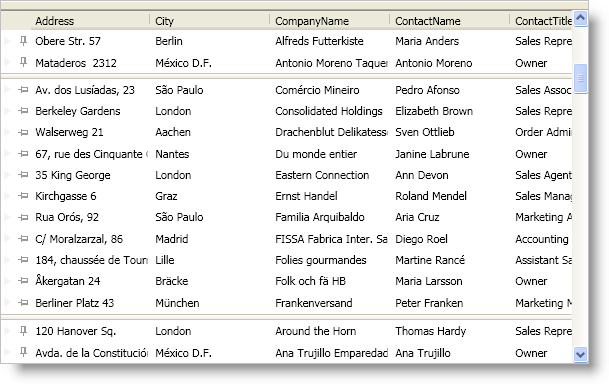Pin the Kirchgasse 6 row
The height and width of the screenshot is (384, 609).
pyautogui.click(x=23, y=196)
